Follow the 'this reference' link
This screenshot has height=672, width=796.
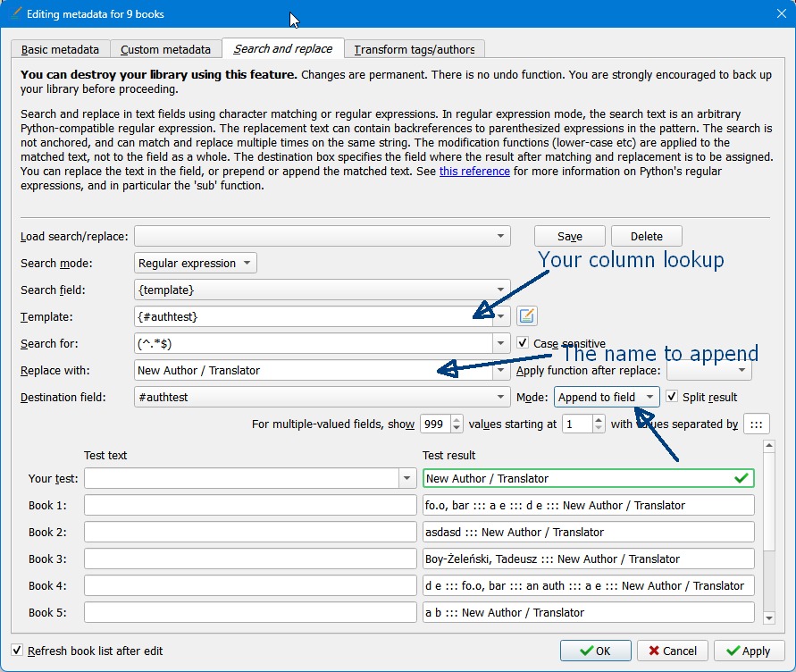(474, 172)
